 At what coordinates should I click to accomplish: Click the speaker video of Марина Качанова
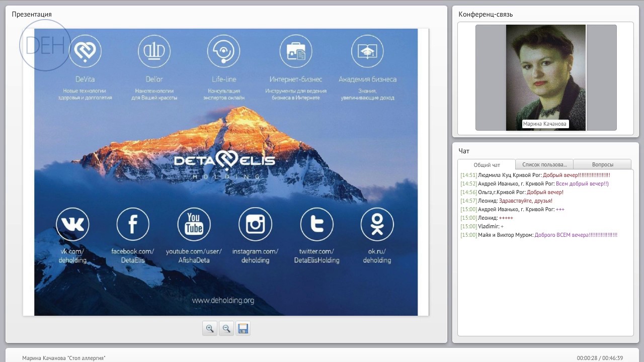pos(546,77)
